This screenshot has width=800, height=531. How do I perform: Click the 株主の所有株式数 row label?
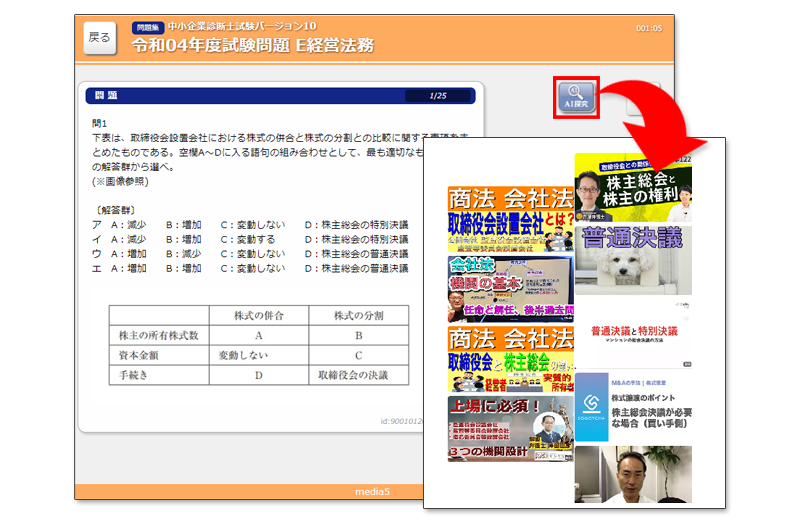tap(159, 336)
